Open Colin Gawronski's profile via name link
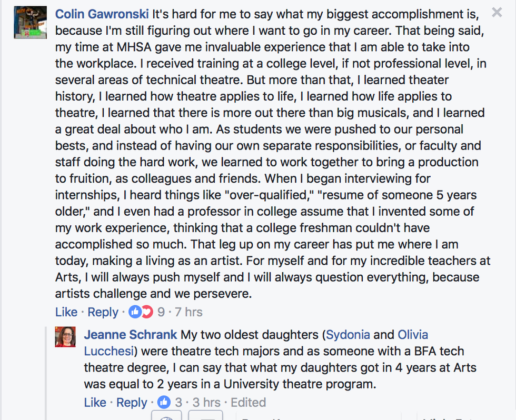 point(102,14)
